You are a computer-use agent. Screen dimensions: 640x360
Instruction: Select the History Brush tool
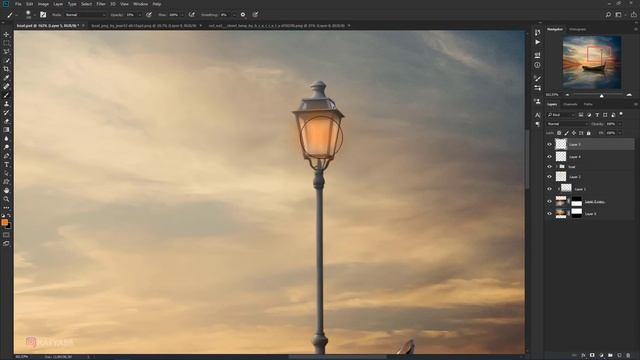click(6, 112)
